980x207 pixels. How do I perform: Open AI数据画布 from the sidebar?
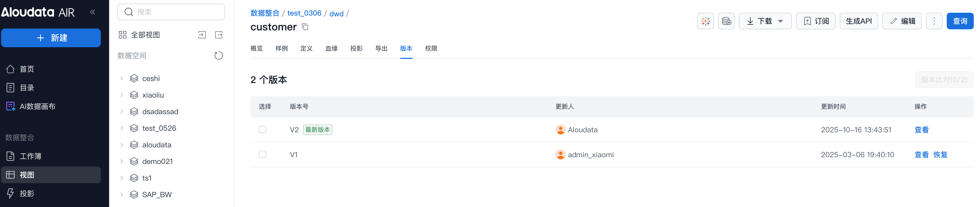37,107
